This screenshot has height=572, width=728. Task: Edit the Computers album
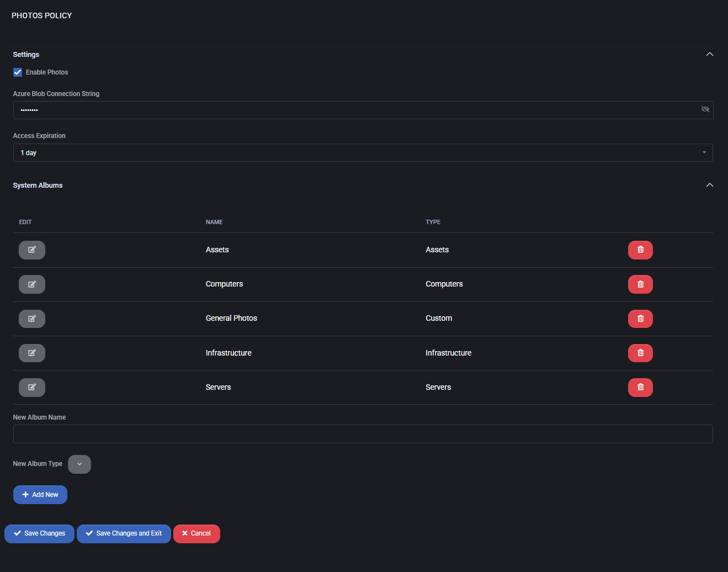32,284
